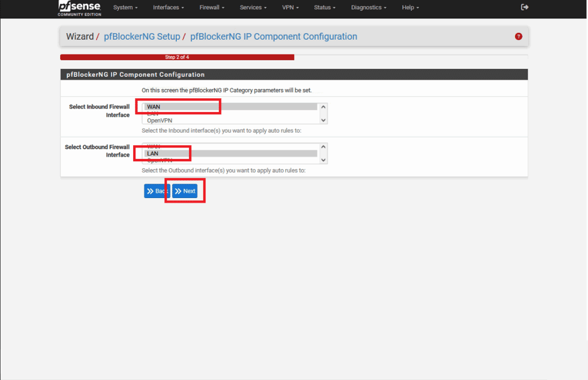Select OpenVPN in Inbound Firewall Interface list
This screenshot has height=380, width=588.
[x=231, y=121]
